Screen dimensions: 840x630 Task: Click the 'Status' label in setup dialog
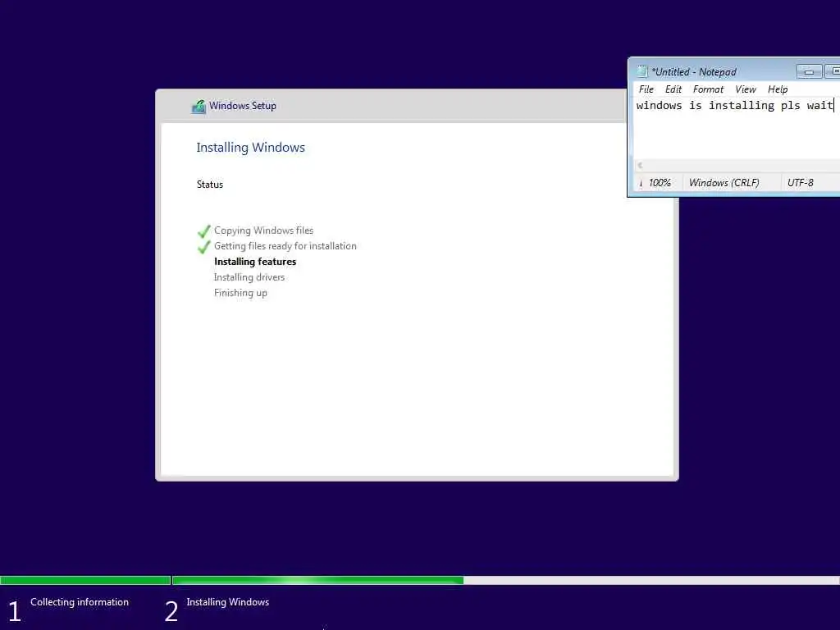[x=210, y=185]
